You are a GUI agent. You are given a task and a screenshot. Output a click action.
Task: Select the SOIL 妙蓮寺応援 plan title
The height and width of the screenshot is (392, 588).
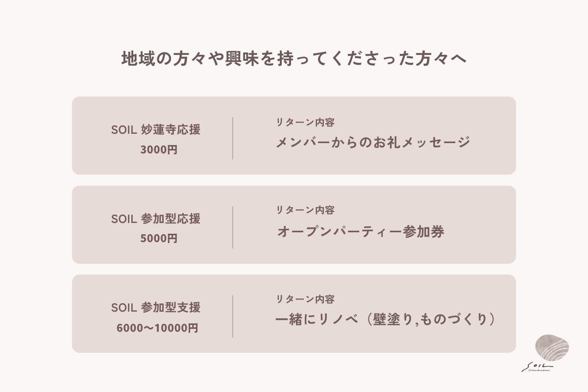[x=156, y=130]
